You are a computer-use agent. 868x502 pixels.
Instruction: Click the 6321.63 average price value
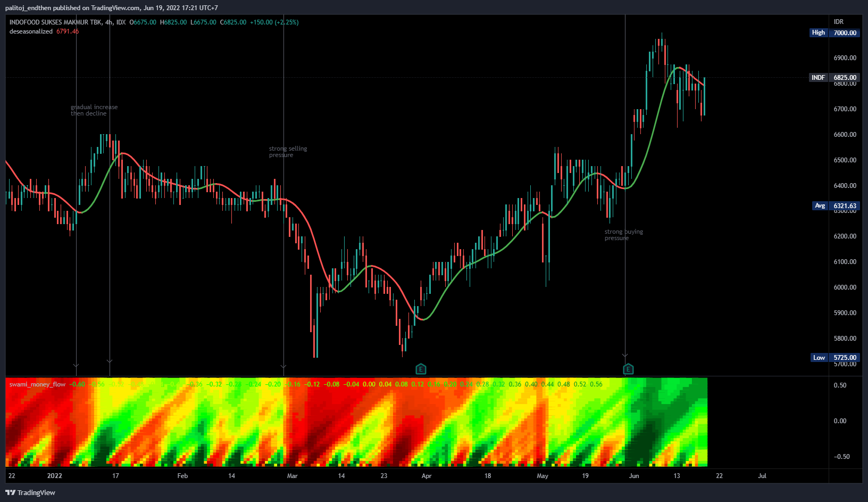coord(845,205)
